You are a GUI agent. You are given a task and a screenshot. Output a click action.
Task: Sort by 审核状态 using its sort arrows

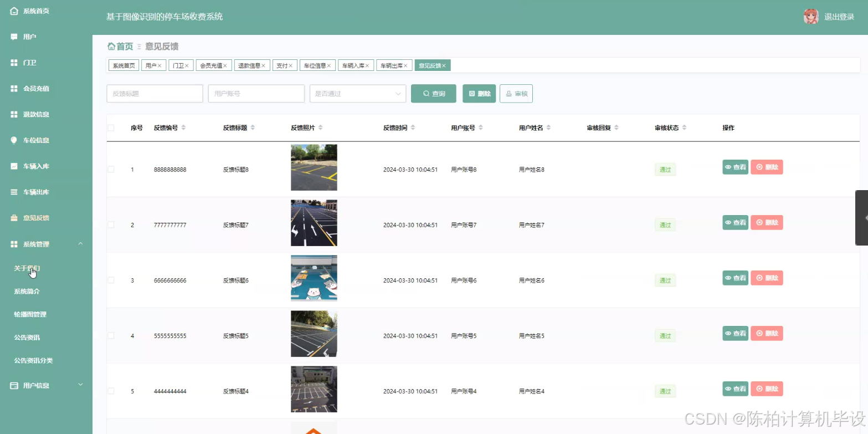pyautogui.click(x=684, y=127)
